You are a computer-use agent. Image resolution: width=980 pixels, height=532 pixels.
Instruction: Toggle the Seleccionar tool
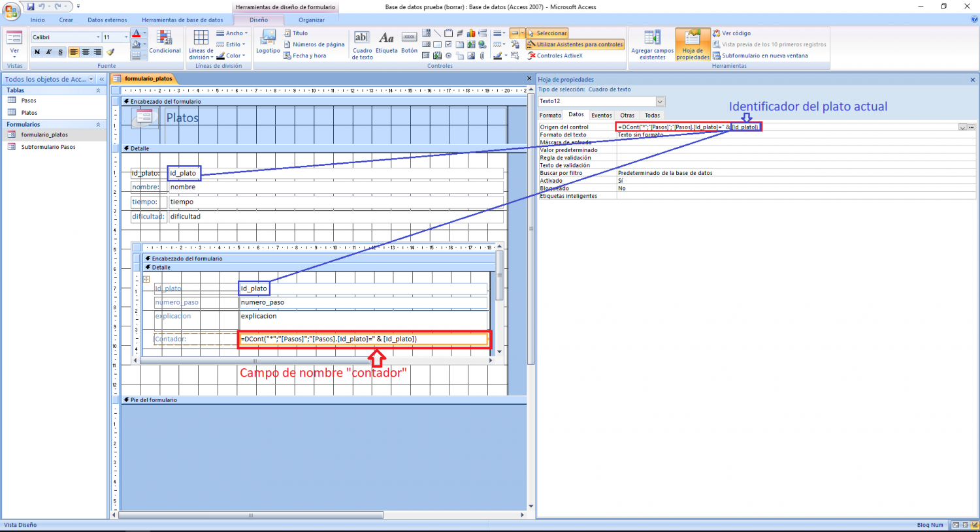(547, 33)
